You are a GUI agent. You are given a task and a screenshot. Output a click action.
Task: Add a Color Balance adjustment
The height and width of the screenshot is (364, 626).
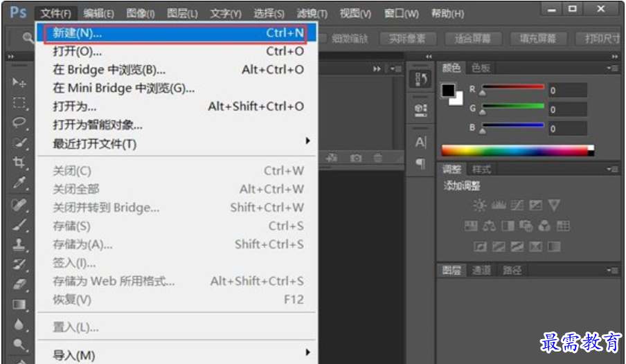[x=490, y=226]
